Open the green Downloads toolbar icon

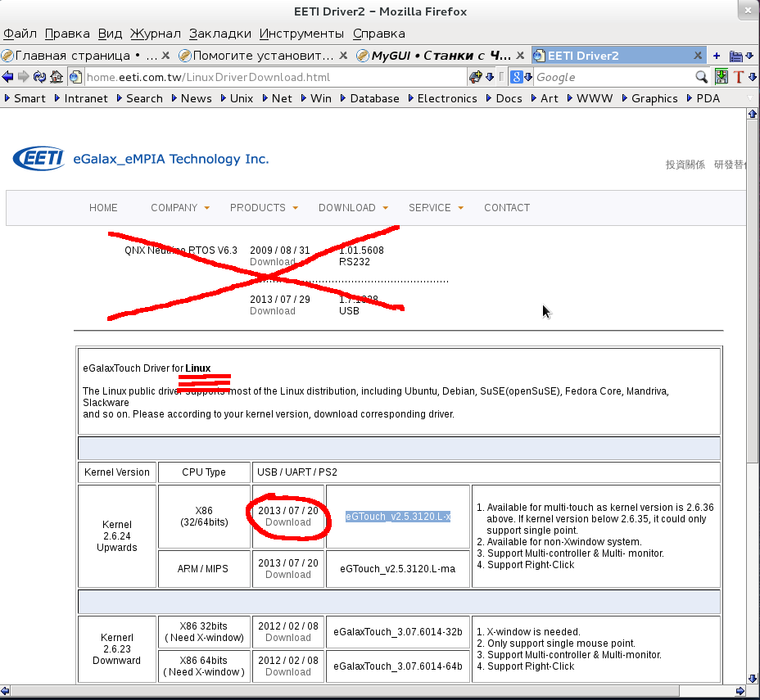coord(722,76)
